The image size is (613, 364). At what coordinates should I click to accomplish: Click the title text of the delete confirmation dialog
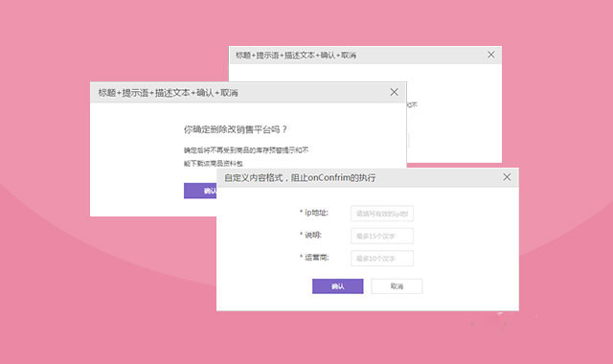(x=169, y=93)
